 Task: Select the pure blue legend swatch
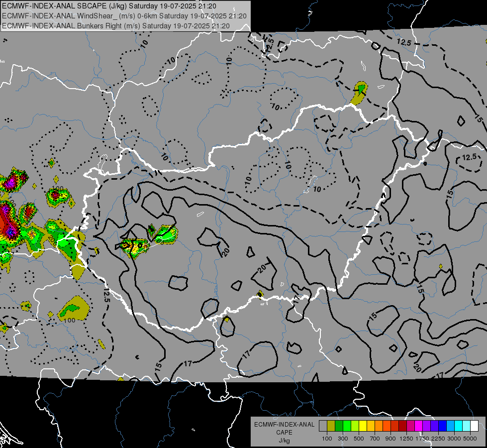[x=443, y=426]
